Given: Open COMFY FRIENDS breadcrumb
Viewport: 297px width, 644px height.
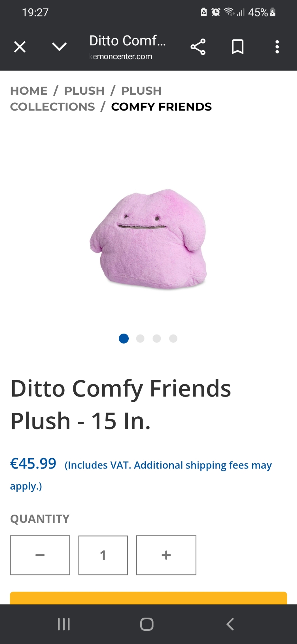Looking at the screenshot, I should coord(162,107).
